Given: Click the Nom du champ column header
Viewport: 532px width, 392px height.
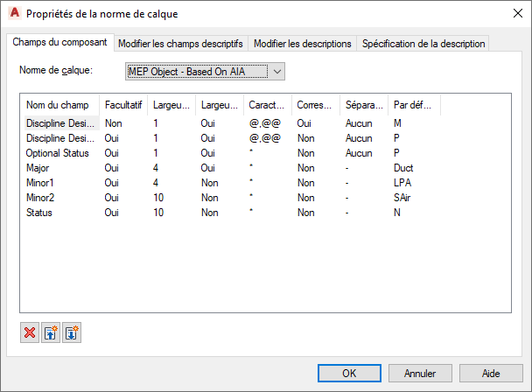Looking at the screenshot, I should click(x=59, y=105).
